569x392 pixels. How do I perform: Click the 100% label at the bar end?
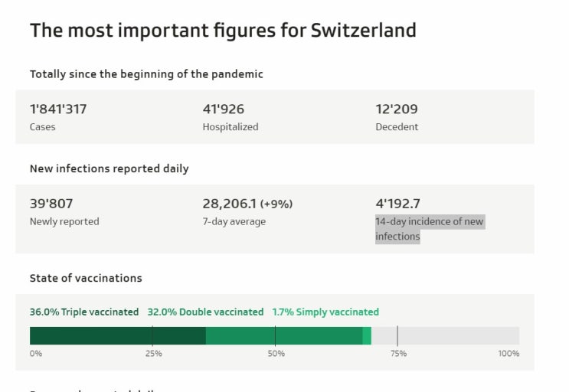click(509, 354)
